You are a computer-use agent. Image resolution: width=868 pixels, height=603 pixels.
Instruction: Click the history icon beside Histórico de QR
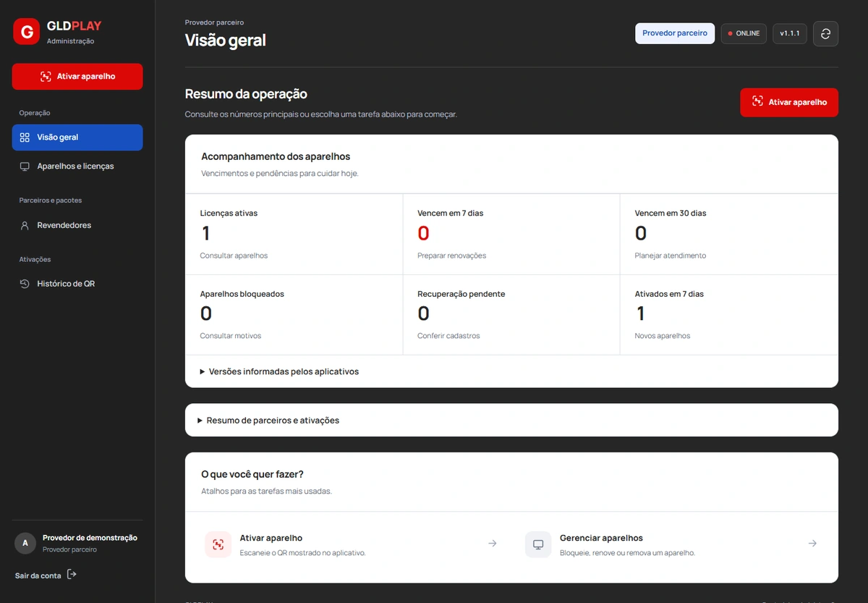point(25,284)
